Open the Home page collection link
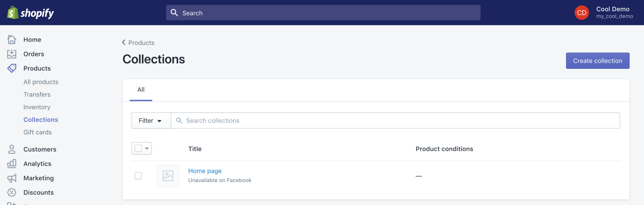The width and height of the screenshot is (644, 205). coord(205,171)
